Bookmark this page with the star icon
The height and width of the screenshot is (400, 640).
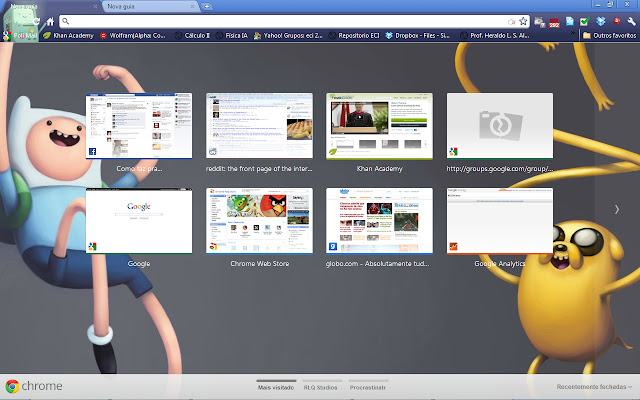click(523, 22)
